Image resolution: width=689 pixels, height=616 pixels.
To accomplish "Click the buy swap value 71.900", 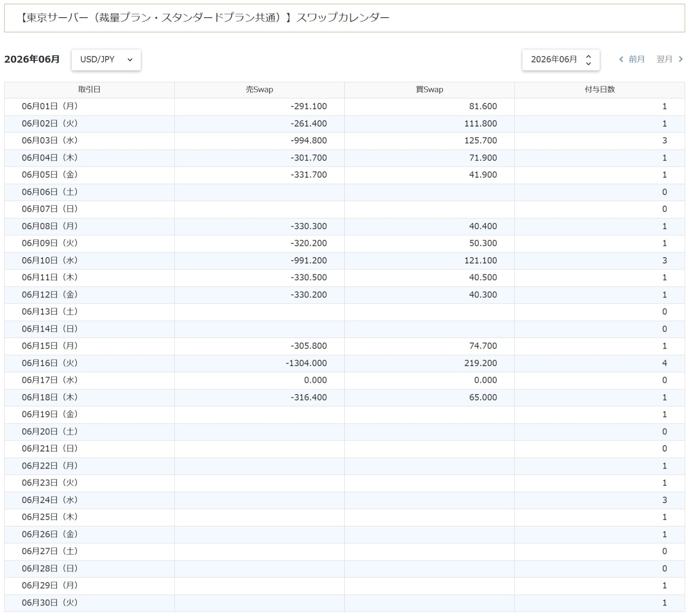I will (483, 158).
